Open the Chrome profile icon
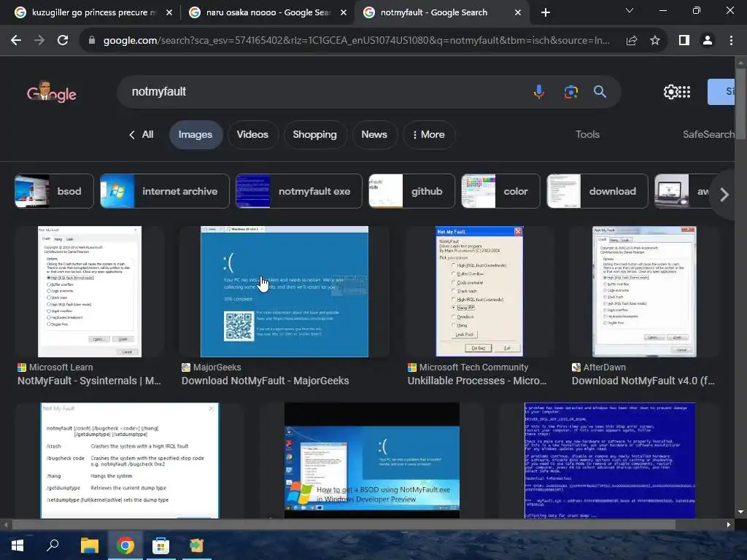The height and width of the screenshot is (560, 747). click(x=708, y=41)
